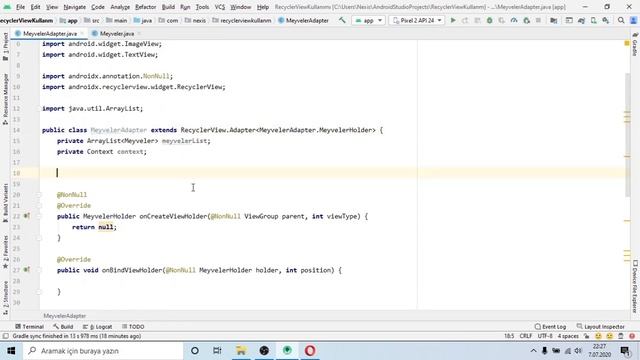Toggle the Favorites side panel
The width and height of the screenshot is (640, 360).
click(5, 252)
